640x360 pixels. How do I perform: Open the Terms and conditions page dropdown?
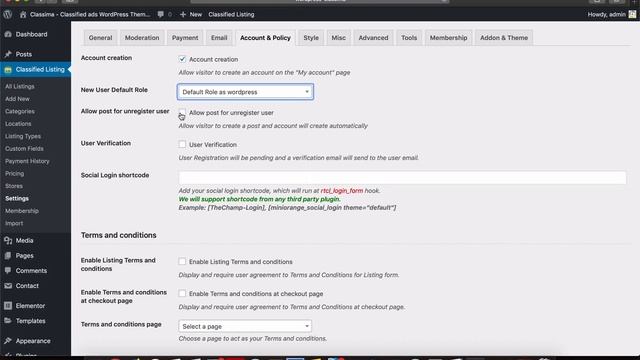[x=245, y=326]
